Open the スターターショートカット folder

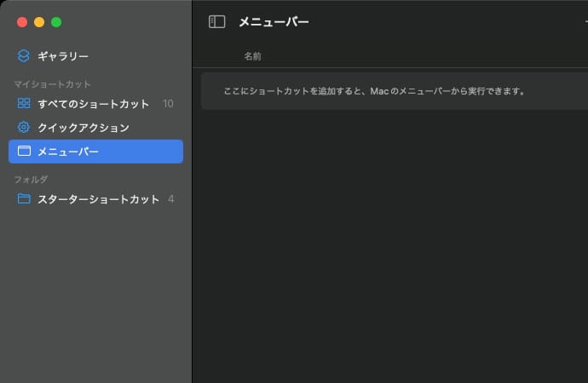(98, 199)
